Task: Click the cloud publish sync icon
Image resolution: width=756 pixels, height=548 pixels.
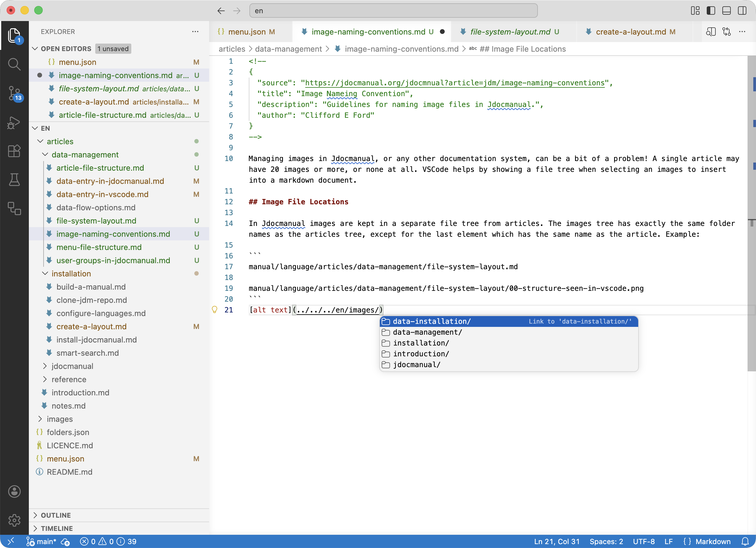Action: pyautogui.click(x=65, y=542)
